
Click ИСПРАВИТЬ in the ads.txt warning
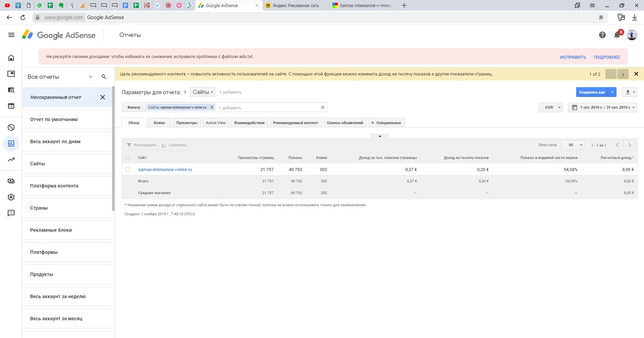(x=573, y=57)
